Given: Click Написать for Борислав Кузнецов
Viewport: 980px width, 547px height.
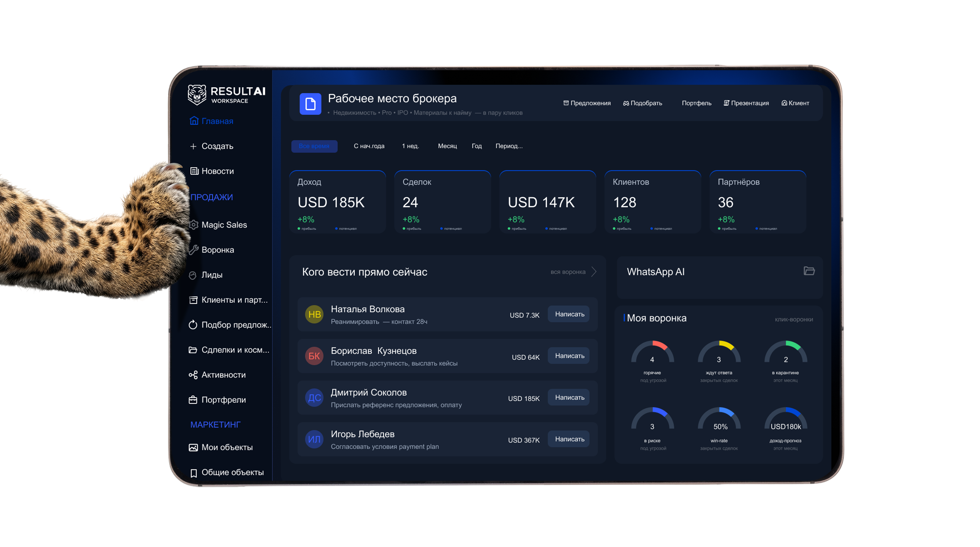Looking at the screenshot, I should click(569, 356).
